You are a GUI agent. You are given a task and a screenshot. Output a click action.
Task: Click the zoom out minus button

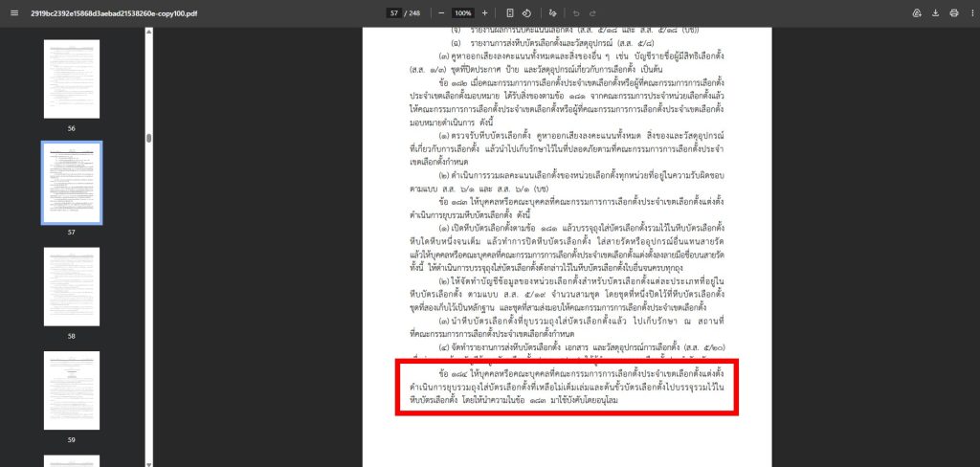[441, 12]
